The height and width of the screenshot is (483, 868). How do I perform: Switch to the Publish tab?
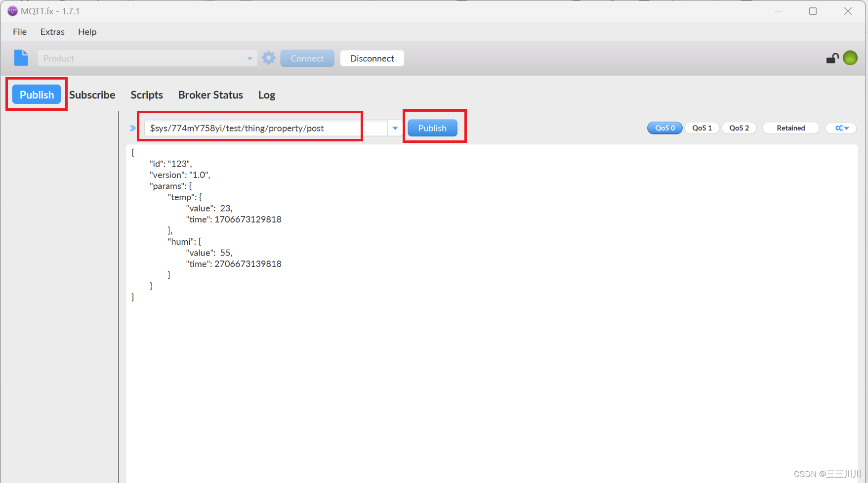pos(37,94)
